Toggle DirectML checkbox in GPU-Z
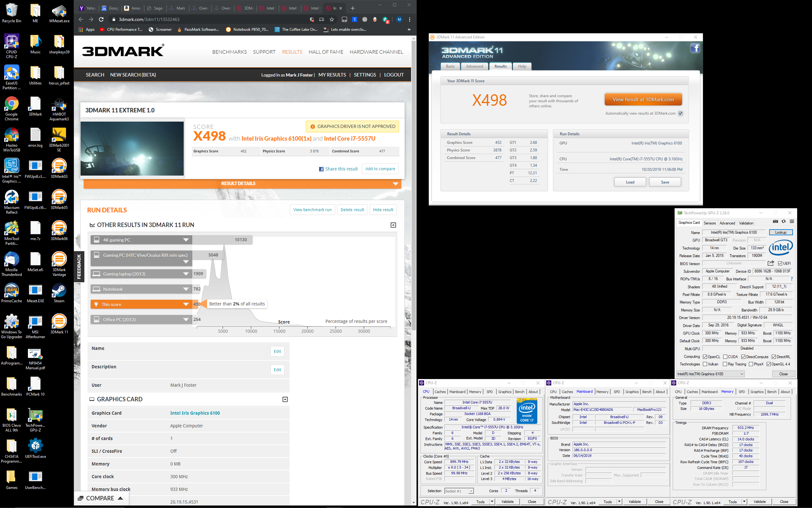This screenshot has width=812, height=508. 773,357
